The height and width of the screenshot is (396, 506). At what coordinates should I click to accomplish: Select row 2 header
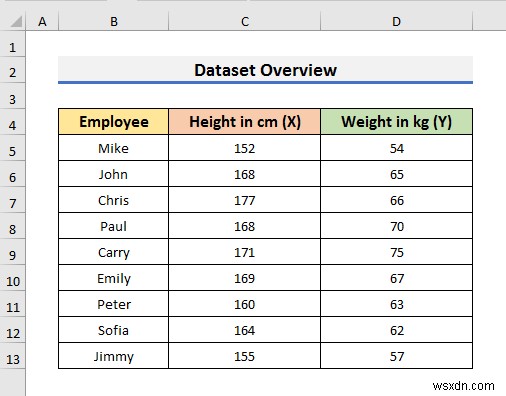point(12,70)
